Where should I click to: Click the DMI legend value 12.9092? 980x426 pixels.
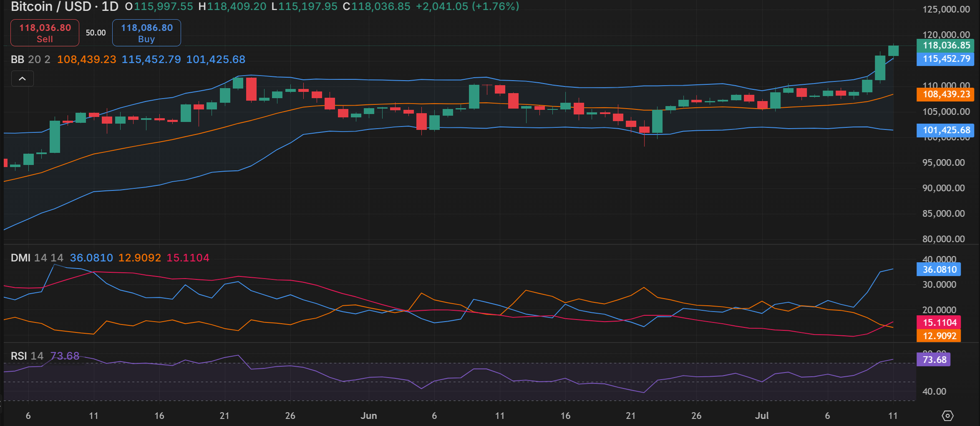(140, 258)
